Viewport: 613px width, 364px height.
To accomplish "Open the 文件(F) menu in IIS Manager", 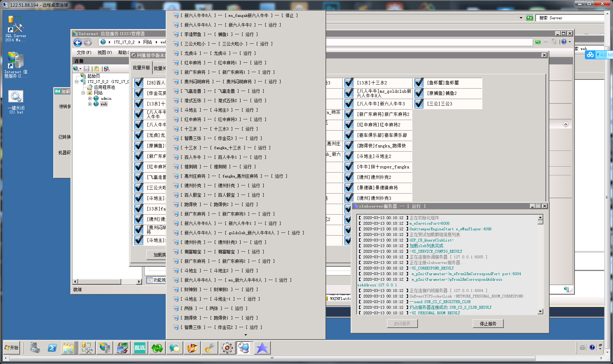I will [x=84, y=52].
